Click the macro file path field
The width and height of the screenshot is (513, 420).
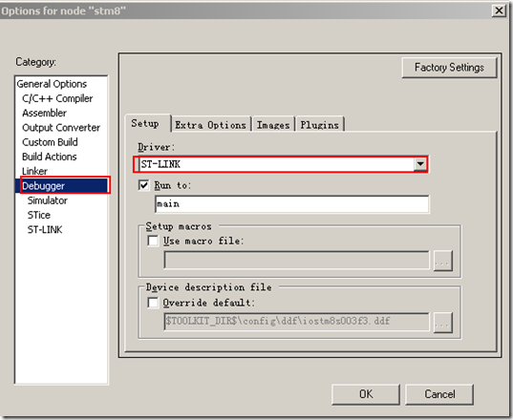296,261
